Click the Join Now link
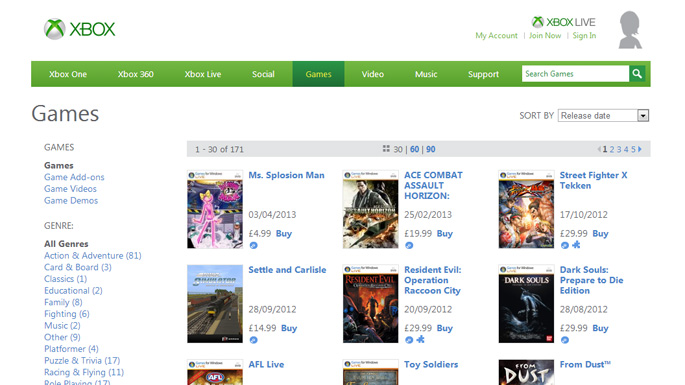 [x=545, y=35]
